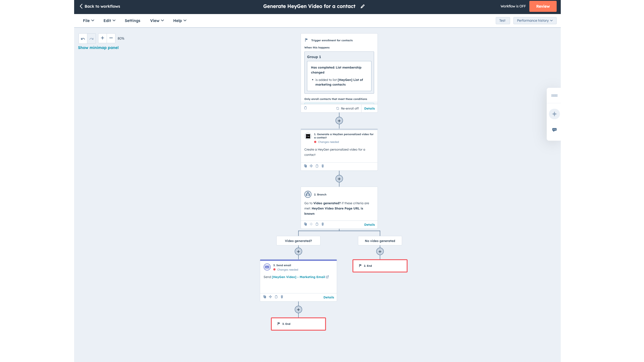Image resolution: width=644 pixels, height=362 pixels.
Task: Open the Help menu
Action: (x=180, y=21)
